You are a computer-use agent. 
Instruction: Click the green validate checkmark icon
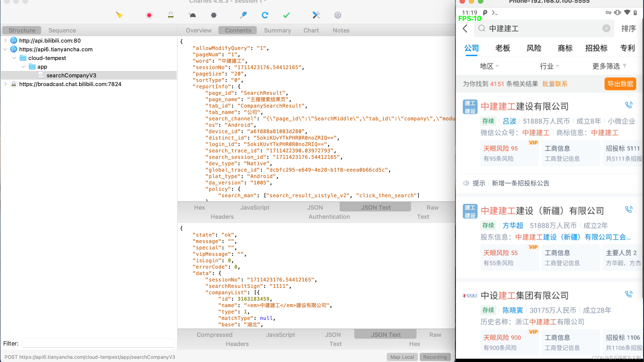pos(287,15)
